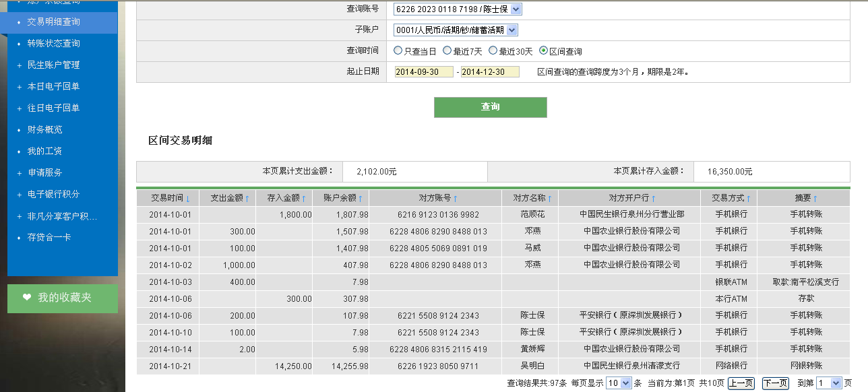Click the heart icon in 我的收藏夹
Screen dimensions: 868x392
click(27, 297)
